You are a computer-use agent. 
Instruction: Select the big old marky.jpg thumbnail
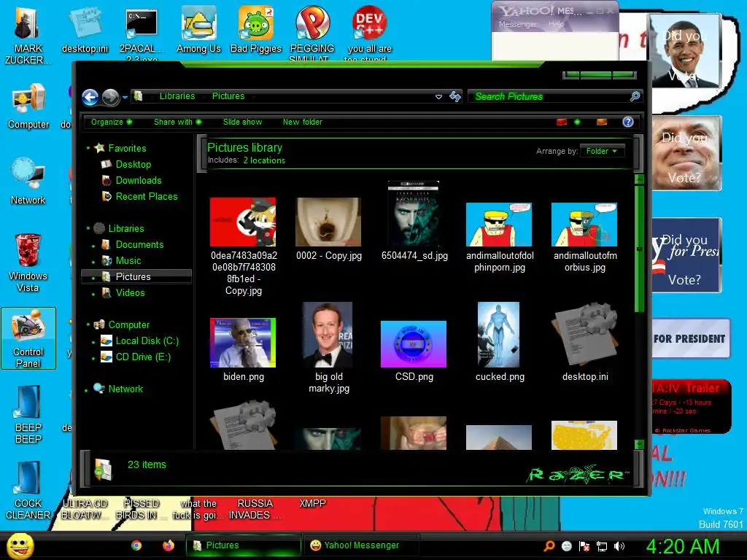tap(328, 335)
